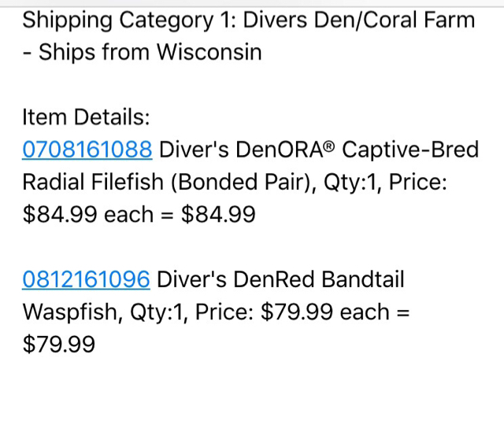
Task: Click the 'Shipping Category 1:' text
Action: pos(129,20)
